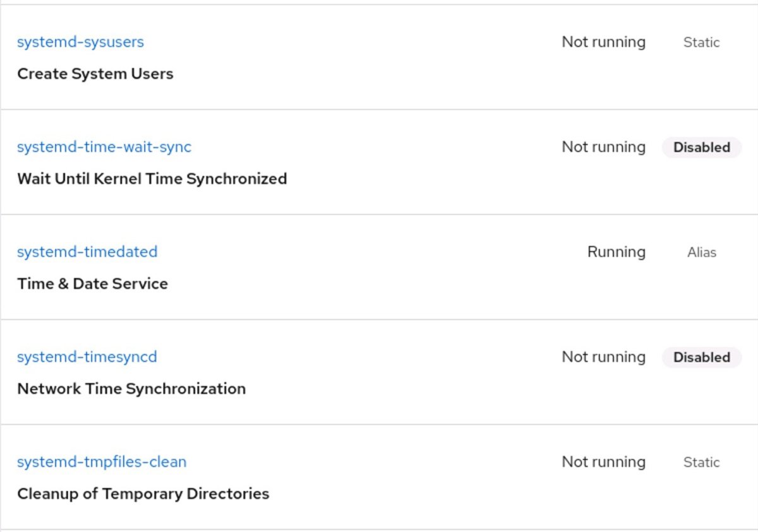758x532 pixels.
Task: Click the Running status of systemd-timedated
Action: (616, 252)
